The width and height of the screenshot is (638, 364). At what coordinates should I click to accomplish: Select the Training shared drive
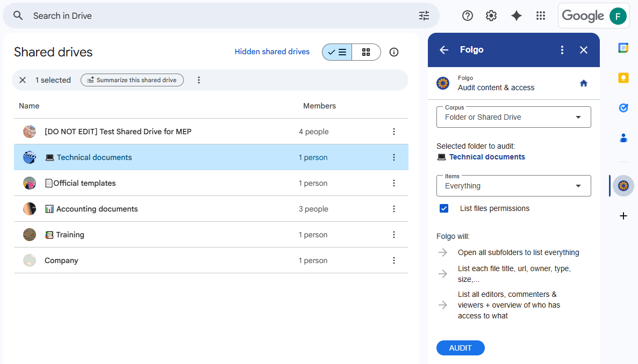tap(211, 235)
